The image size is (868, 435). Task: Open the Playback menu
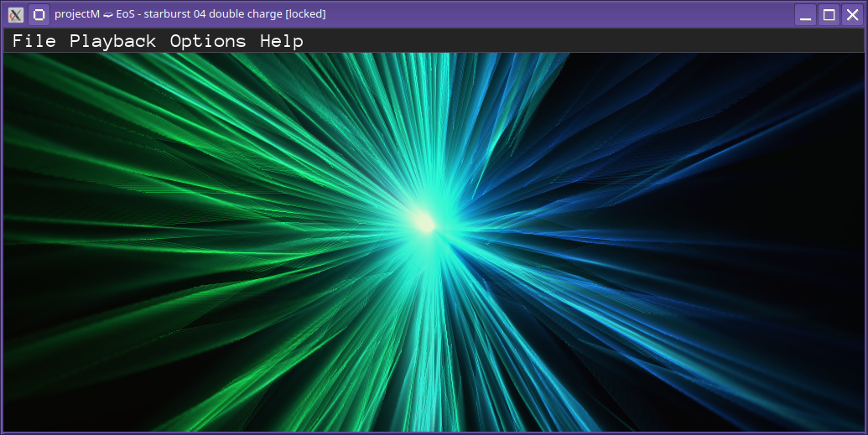click(113, 41)
